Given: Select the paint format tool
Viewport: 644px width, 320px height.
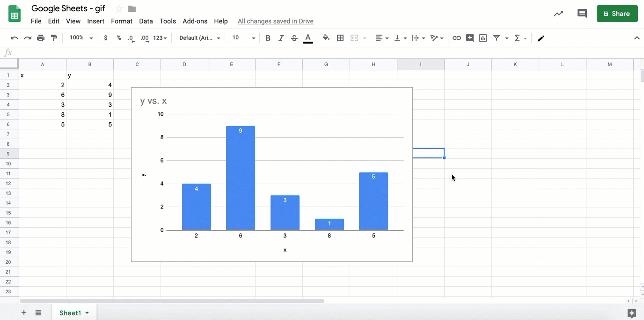Looking at the screenshot, I should tap(54, 38).
